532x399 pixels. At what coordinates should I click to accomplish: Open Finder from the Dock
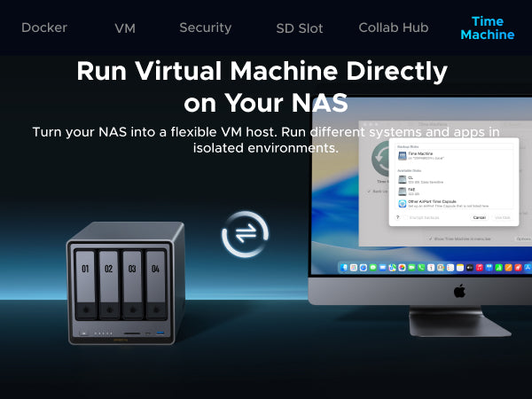tap(342, 267)
